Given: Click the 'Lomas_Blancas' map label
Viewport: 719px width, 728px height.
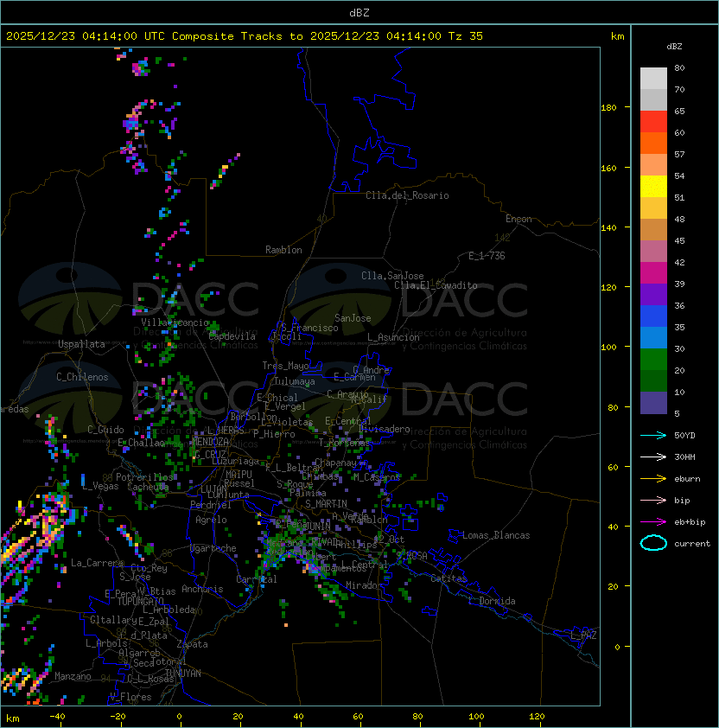Looking at the screenshot, I should [x=496, y=535].
